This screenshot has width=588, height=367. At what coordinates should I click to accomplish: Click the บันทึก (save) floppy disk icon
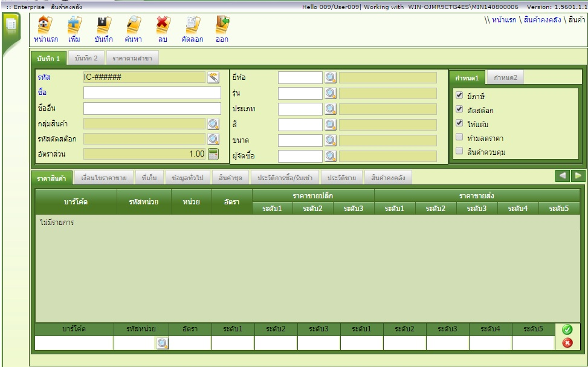(x=103, y=25)
